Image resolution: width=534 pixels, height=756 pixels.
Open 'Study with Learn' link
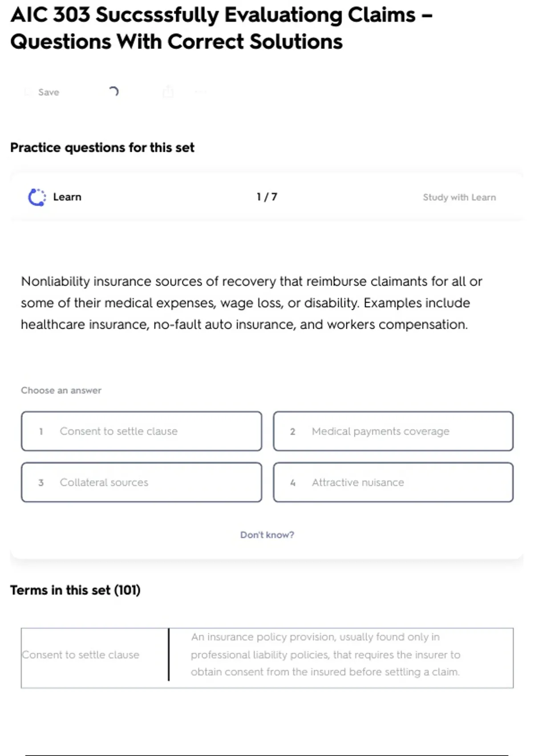(459, 197)
